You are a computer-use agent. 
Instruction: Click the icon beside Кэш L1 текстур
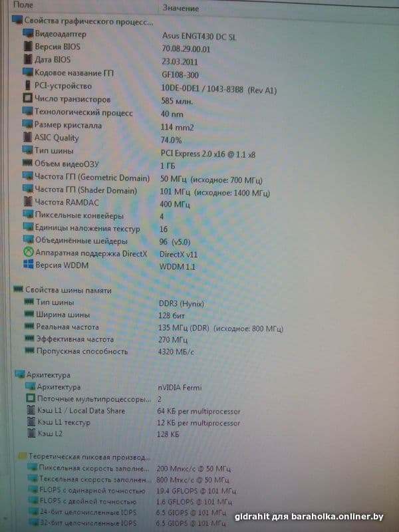31,422
